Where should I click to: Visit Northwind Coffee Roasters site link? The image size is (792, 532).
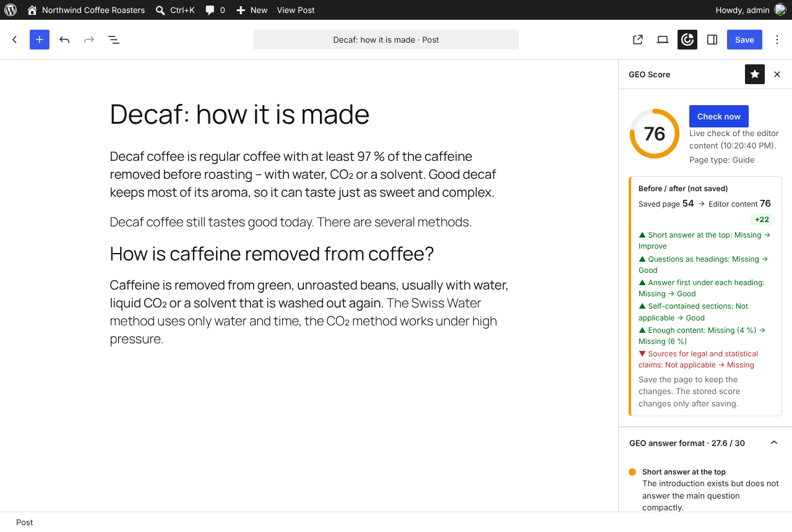tap(86, 10)
